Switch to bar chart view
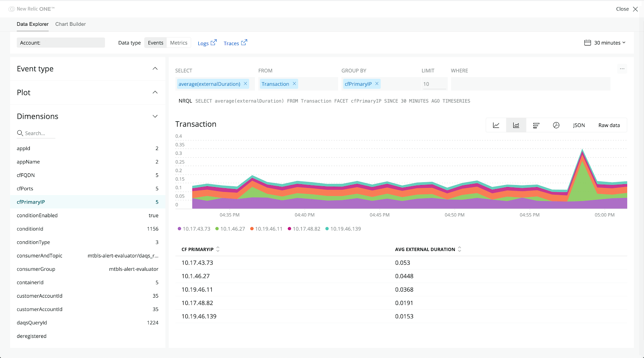The height and width of the screenshot is (358, 644). 536,126
